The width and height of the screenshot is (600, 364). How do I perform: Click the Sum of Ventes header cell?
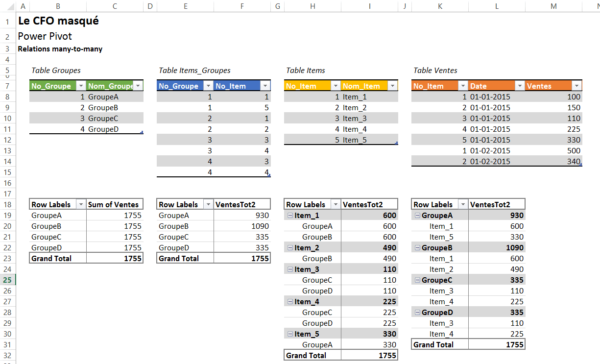(115, 205)
